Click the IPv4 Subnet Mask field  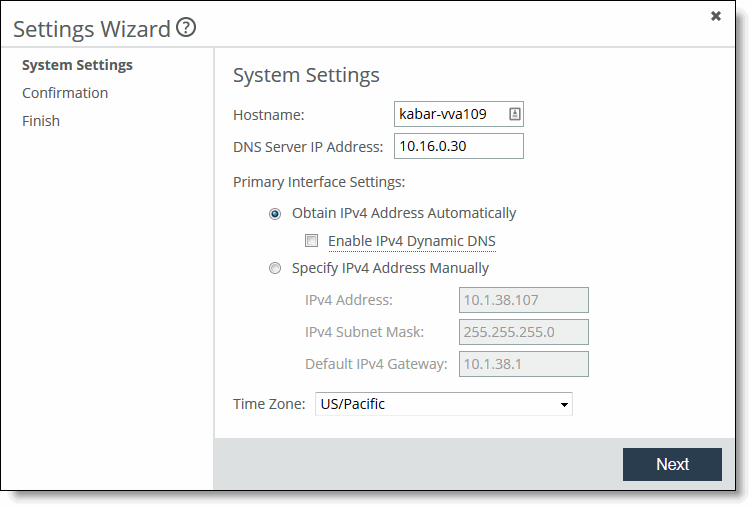tap(524, 332)
